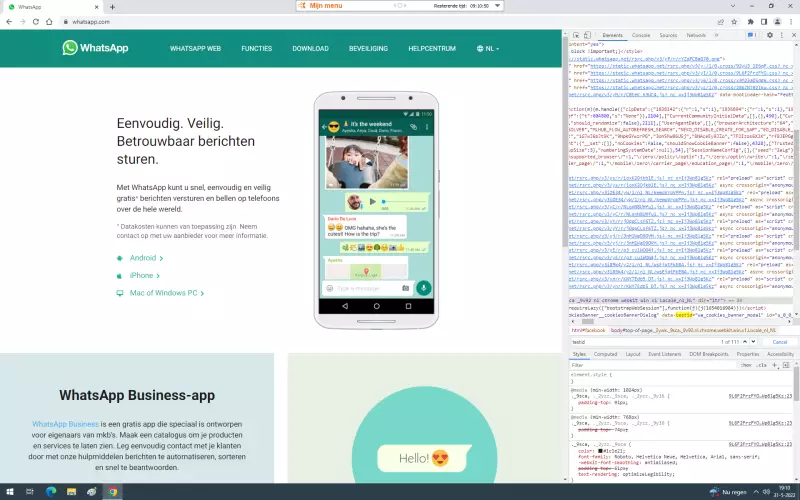The image size is (800, 500).
Task: Open the DevTools issues counter badge
Action: coord(753,35)
